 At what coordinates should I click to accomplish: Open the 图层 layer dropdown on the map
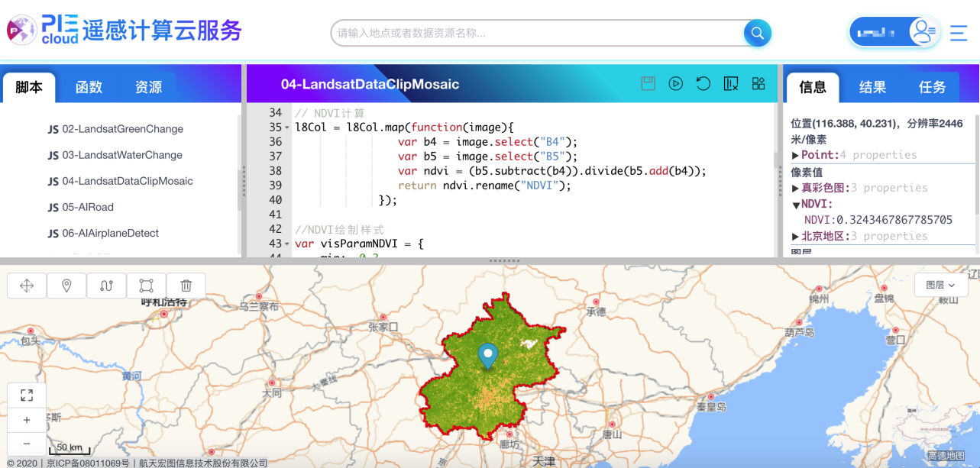[941, 285]
